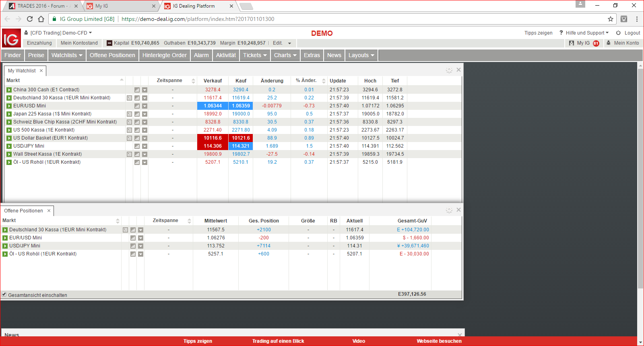This screenshot has width=644, height=346.
Task: Click the Kapital account icon
Action: tap(109, 43)
